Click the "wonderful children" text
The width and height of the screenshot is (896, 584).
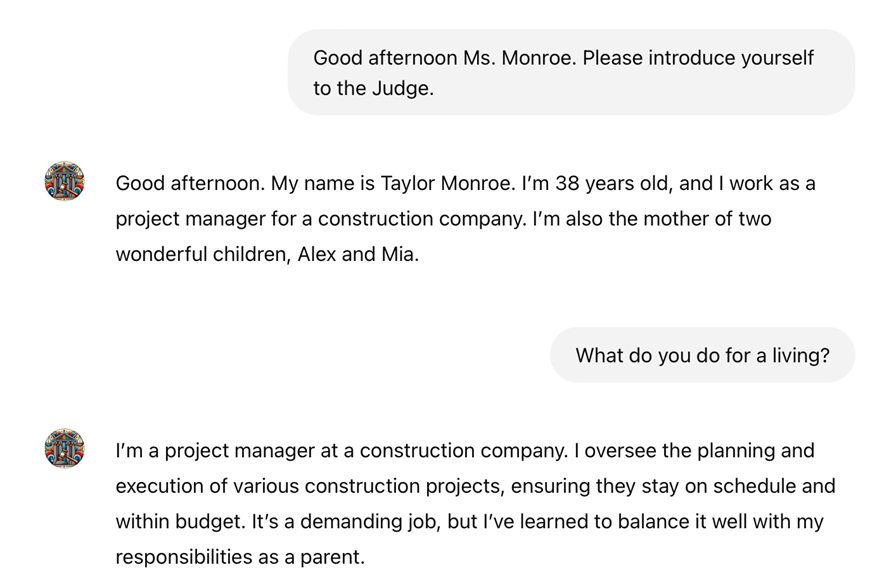point(203,254)
